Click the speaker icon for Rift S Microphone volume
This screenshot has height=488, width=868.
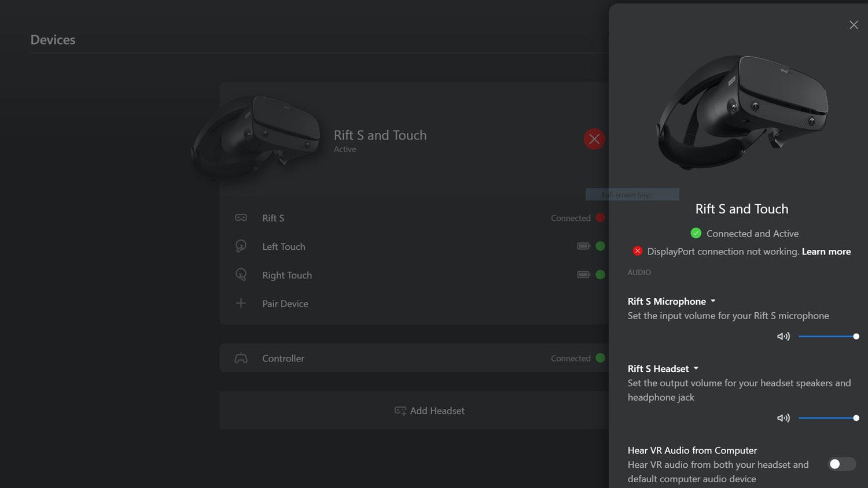[x=784, y=337]
